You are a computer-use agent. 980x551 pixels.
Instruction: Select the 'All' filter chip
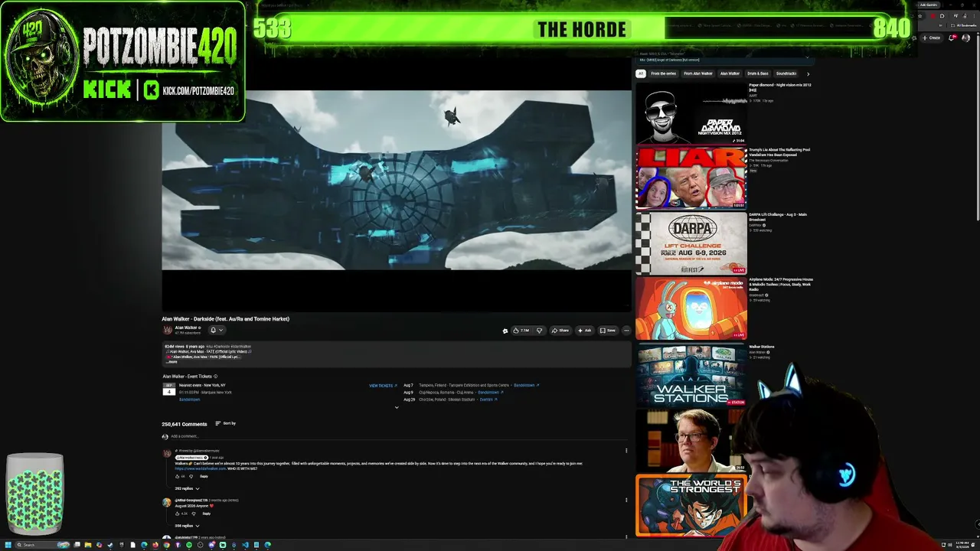[641, 73]
